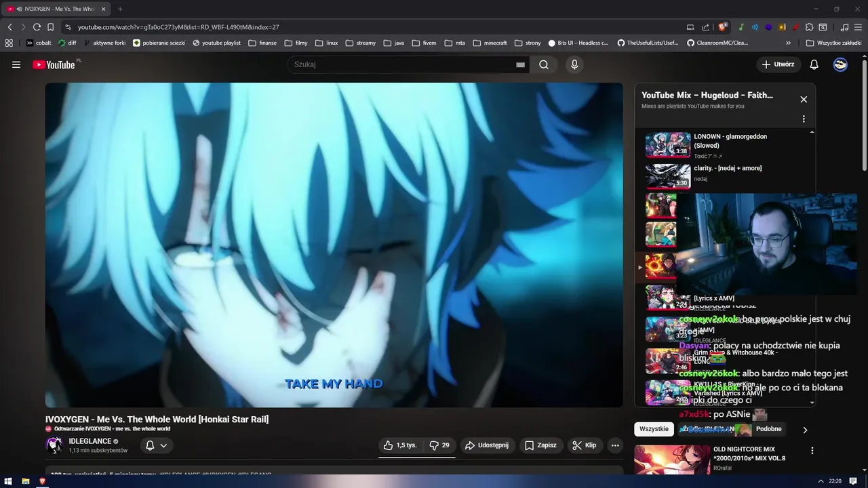The image size is (868, 488).
Task: Open the Brave main menu
Action: pos(858,27)
